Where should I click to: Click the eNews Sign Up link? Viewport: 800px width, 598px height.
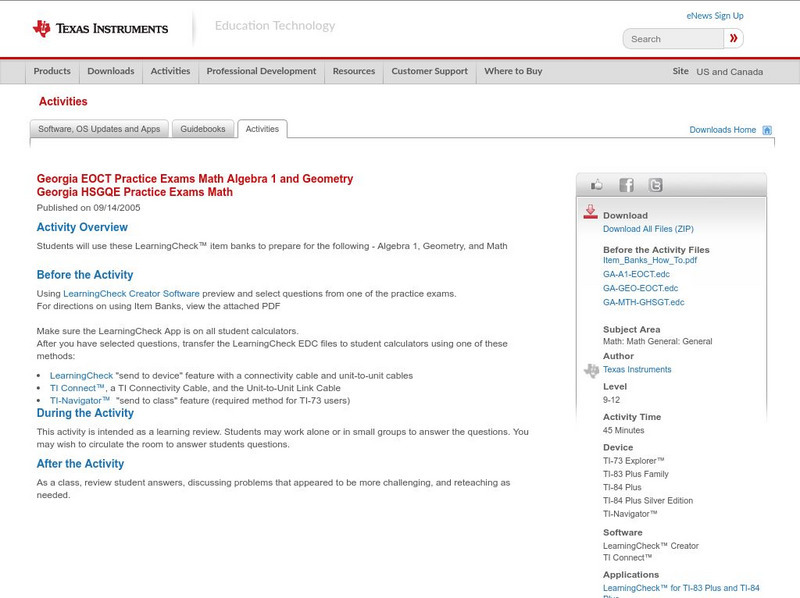pyautogui.click(x=714, y=15)
